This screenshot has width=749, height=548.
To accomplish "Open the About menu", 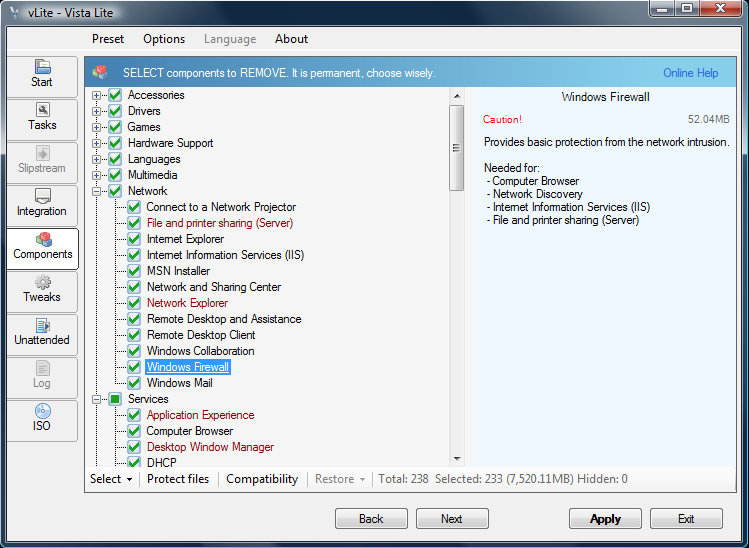I will point(291,39).
